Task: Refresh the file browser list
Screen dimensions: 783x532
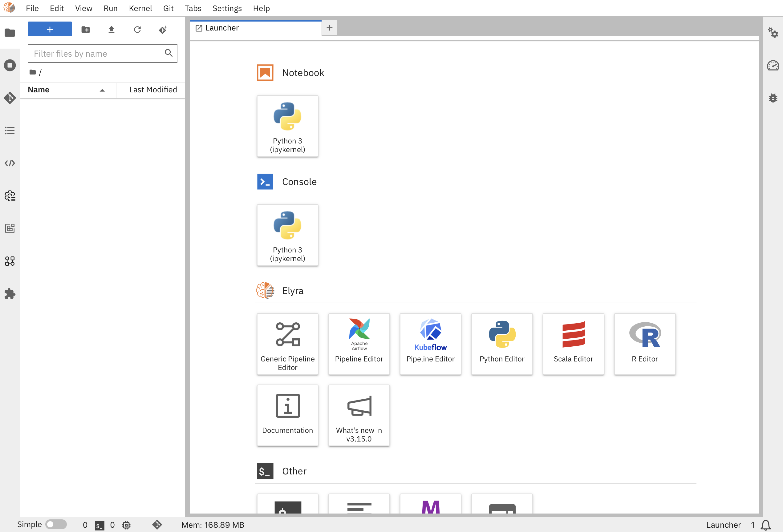Action: [137, 30]
